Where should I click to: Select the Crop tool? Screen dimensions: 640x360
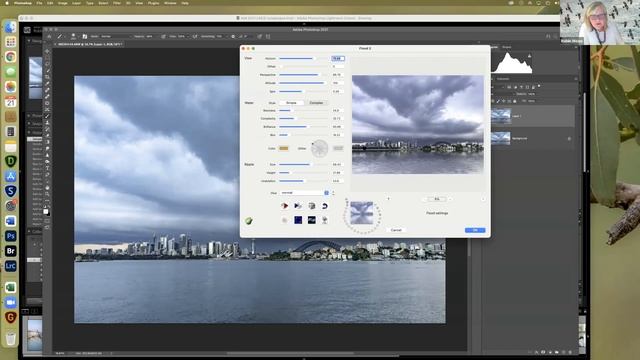47,77
